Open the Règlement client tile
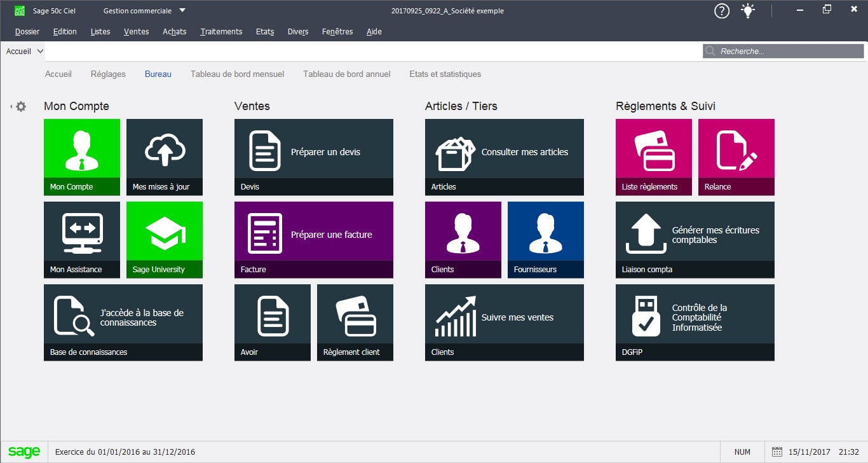Image resolution: width=868 pixels, height=463 pixels. 355,322
